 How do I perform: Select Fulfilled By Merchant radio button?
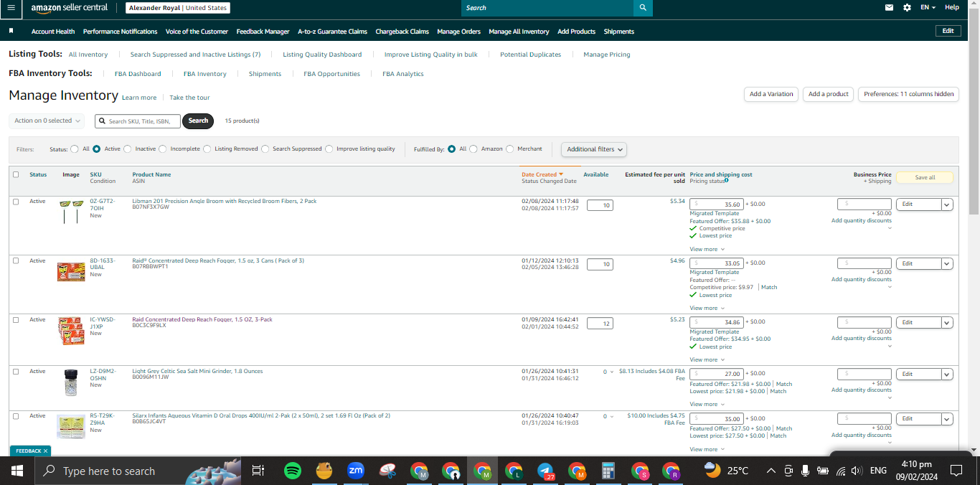pyautogui.click(x=510, y=149)
